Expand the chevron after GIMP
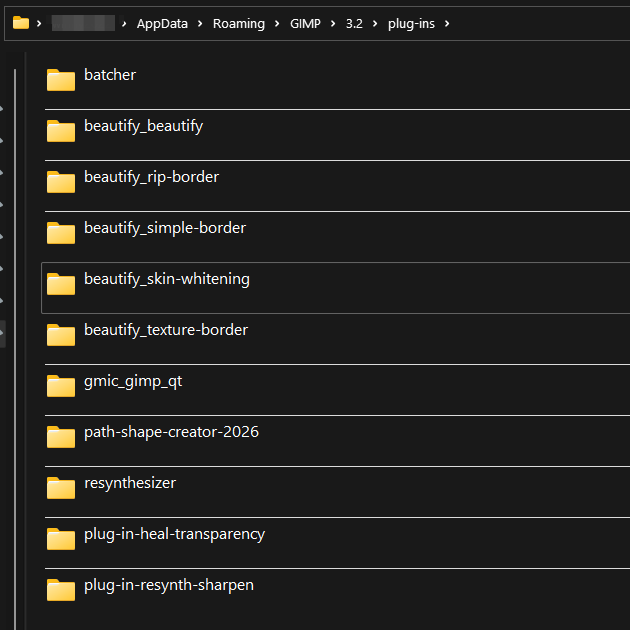The image size is (630, 630). (333, 24)
